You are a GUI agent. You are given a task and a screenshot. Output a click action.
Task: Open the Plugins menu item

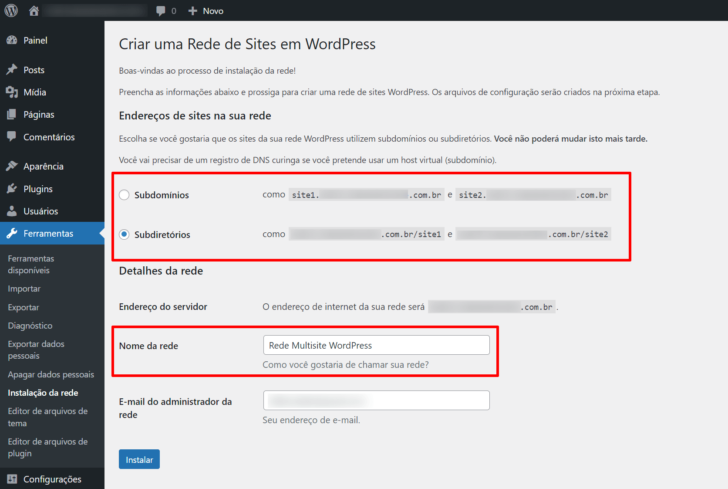(x=52, y=189)
